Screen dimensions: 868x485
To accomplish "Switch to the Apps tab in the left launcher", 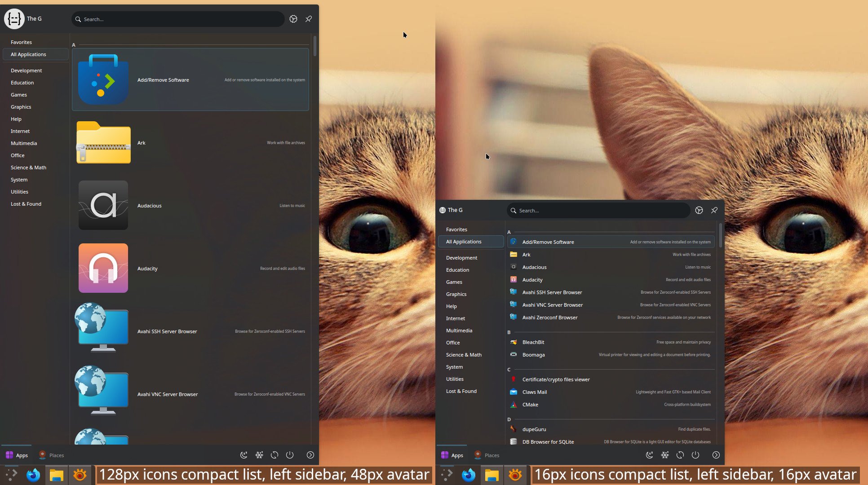I will pos(17,455).
